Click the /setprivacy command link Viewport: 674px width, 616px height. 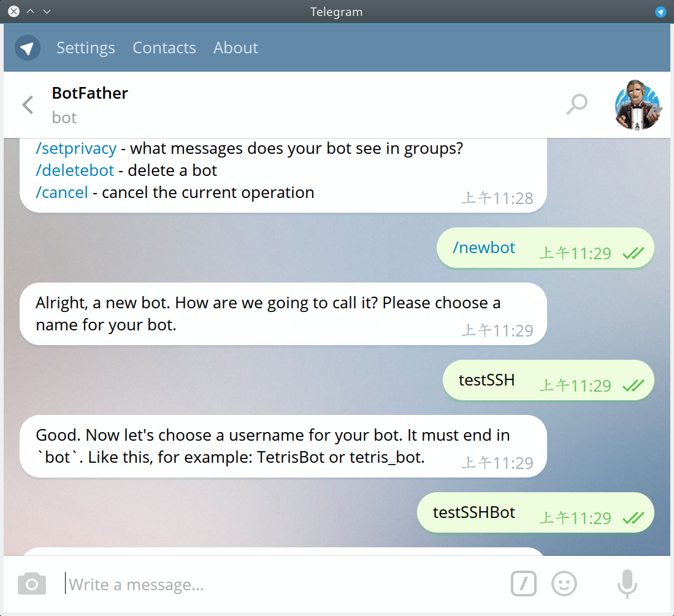[76, 148]
